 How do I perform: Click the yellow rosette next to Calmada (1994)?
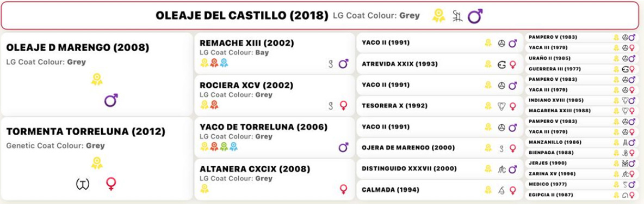click(488, 190)
